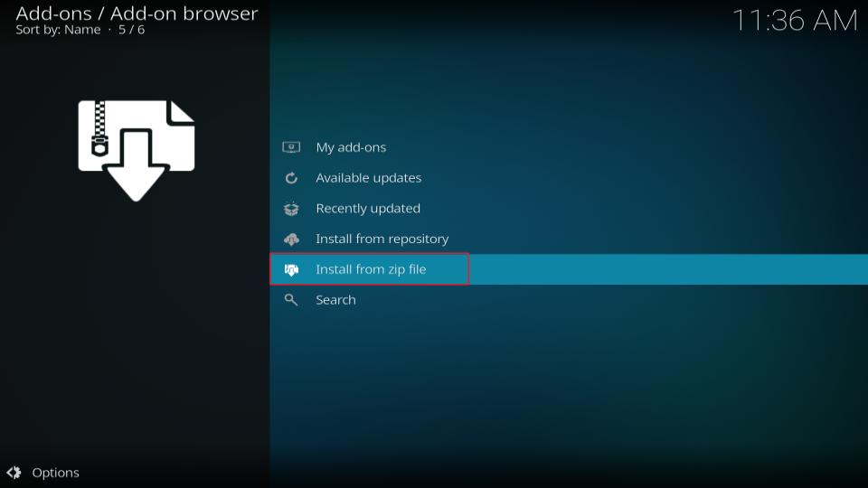The image size is (868, 488).
Task: Click the large zip download thumbnail
Action: pos(137,151)
